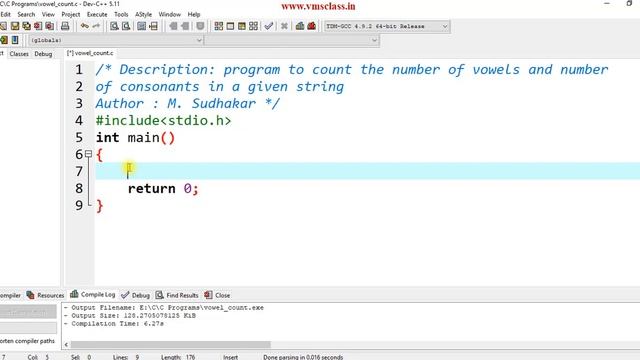Open the Tools menu
The image size is (640, 360).
(121, 14)
